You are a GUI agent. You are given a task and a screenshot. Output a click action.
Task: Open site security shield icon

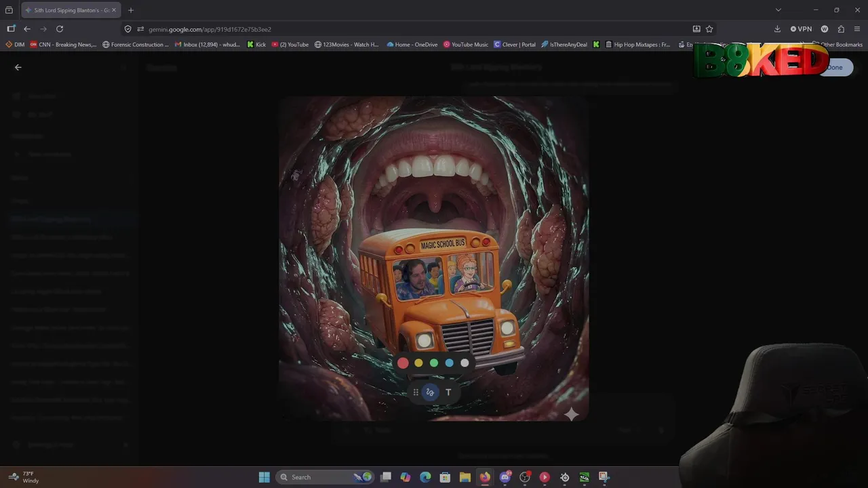pos(128,29)
